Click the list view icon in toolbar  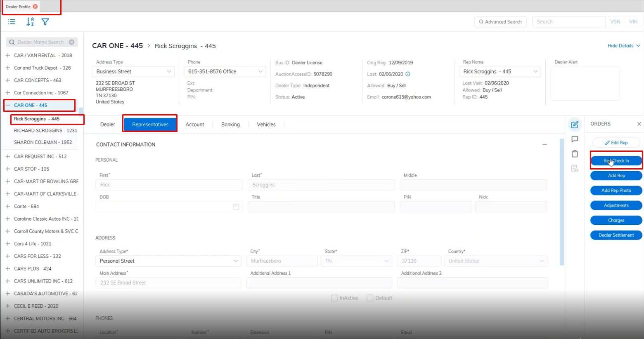pyautogui.click(x=12, y=22)
